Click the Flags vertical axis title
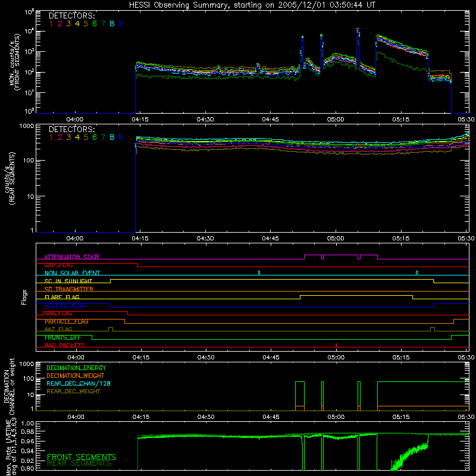Viewport: 476px width, 476px height. (x=24, y=297)
